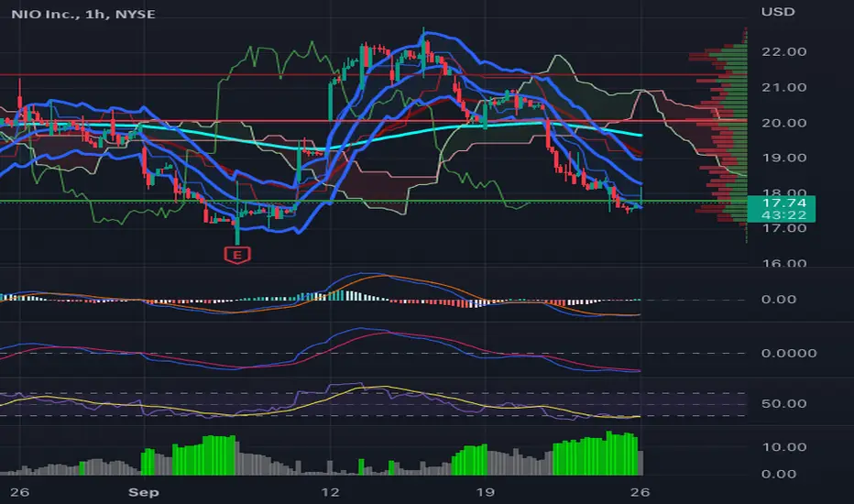Image resolution: width=854 pixels, height=504 pixels.
Task: Click the 50.00 RSI axis label
Action: click(783, 404)
